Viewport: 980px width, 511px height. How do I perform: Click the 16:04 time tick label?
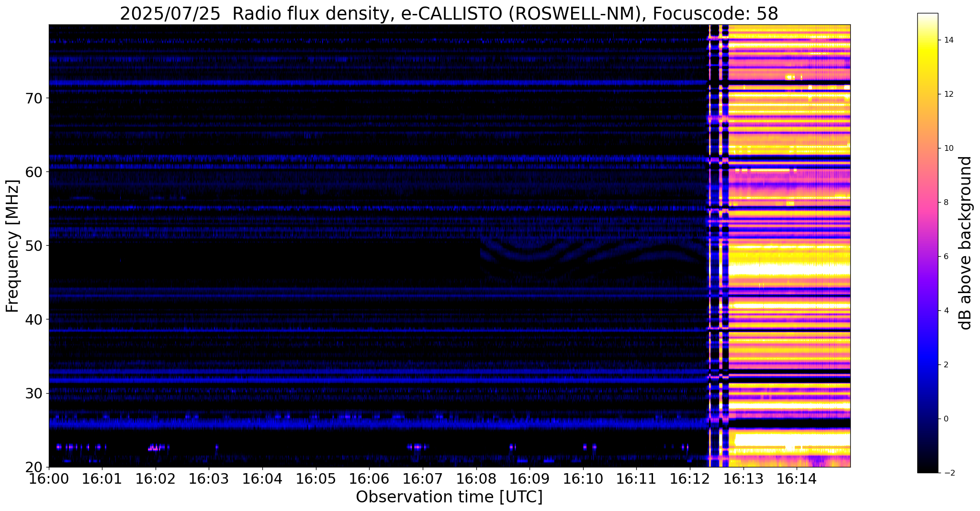262,479
